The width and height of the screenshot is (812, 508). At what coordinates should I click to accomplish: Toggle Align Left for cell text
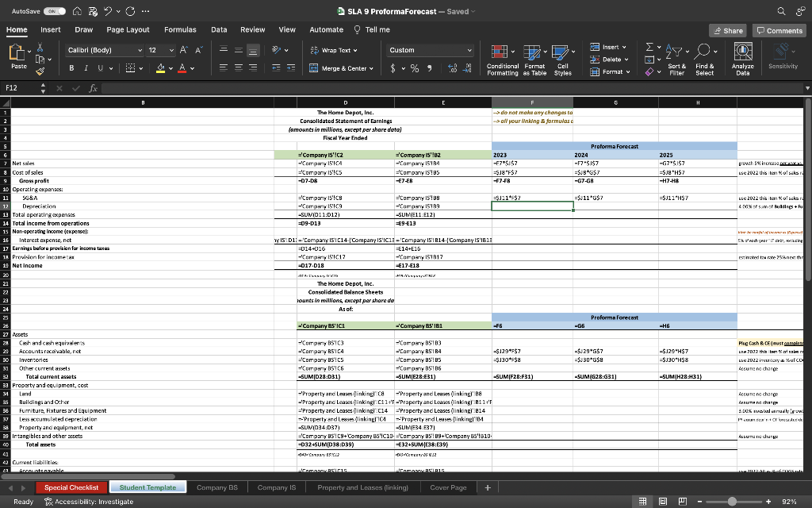[x=223, y=67]
